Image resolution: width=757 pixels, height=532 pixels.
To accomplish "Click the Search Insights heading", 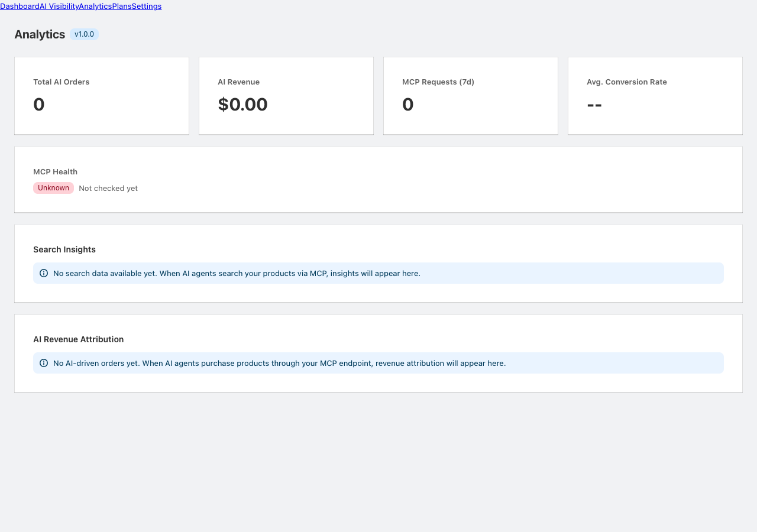I will click(64, 249).
